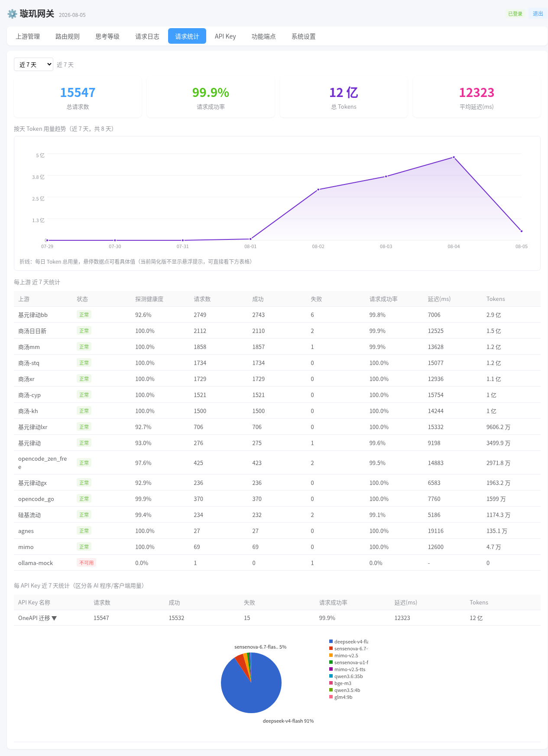This screenshot has width=548, height=756.
Task: Click the 硅基流动 upstream name
Action: [x=29, y=515]
